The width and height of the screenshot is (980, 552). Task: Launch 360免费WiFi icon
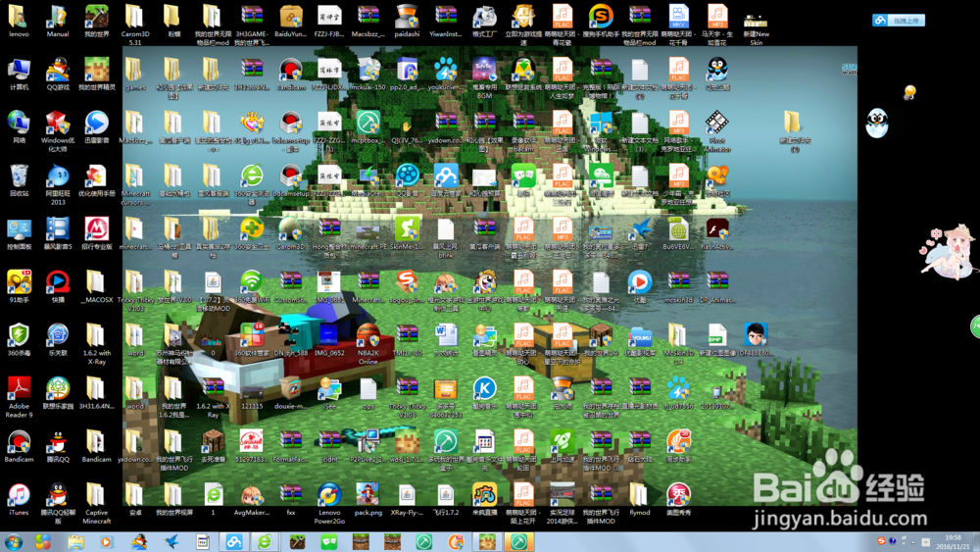point(252,282)
